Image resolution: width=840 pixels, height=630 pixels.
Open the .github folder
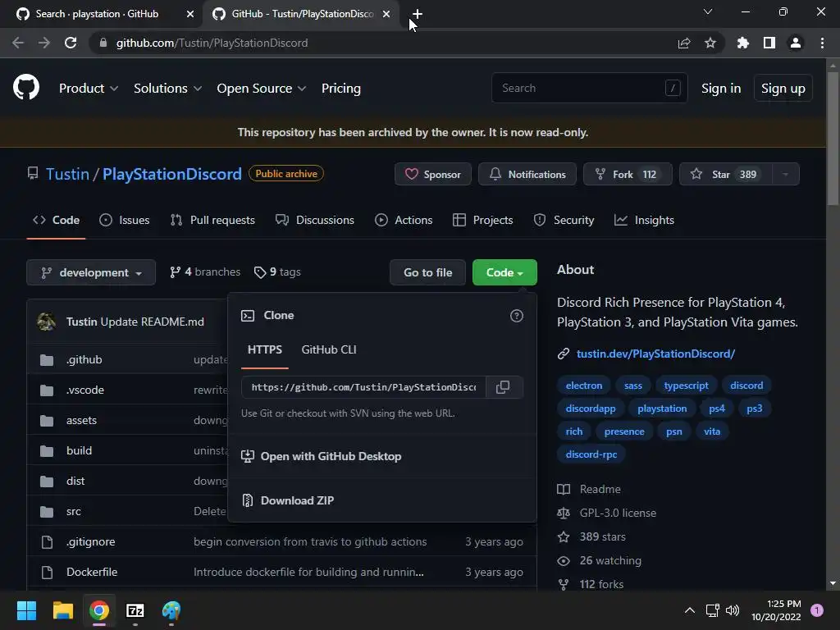click(x=84, y=359)
